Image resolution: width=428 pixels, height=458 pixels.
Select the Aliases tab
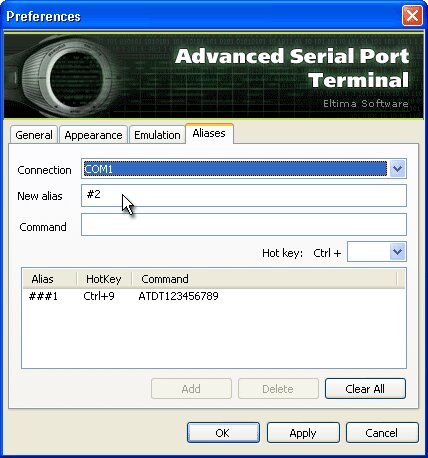coord(209,133)
